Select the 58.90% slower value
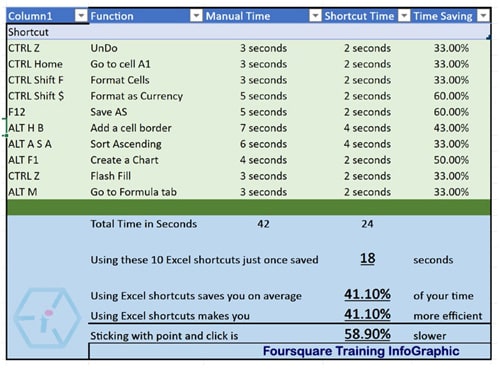500x369 pixels. 367,334
